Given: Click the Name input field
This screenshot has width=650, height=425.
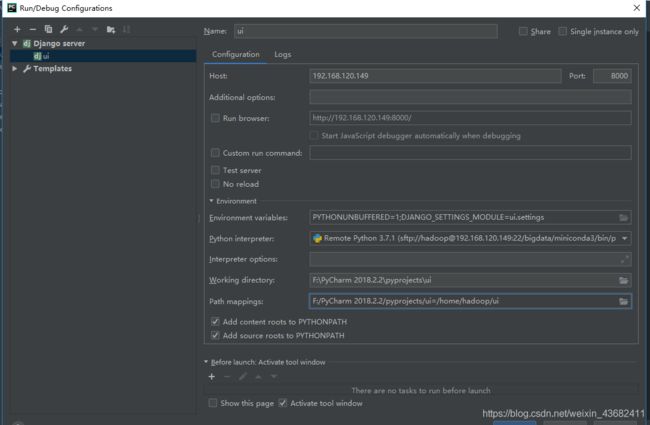Looking at the screenshot, I should click(x=366, y=31).
